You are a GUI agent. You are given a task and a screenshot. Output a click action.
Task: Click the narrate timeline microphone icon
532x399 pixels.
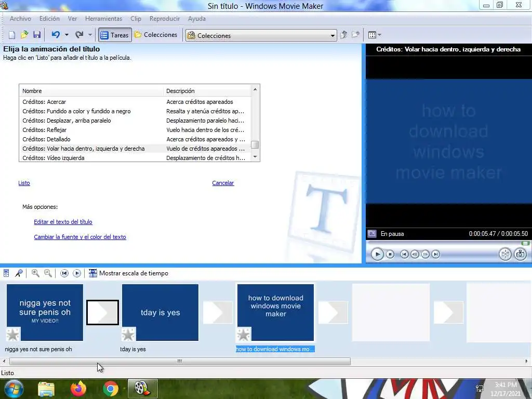19,273
